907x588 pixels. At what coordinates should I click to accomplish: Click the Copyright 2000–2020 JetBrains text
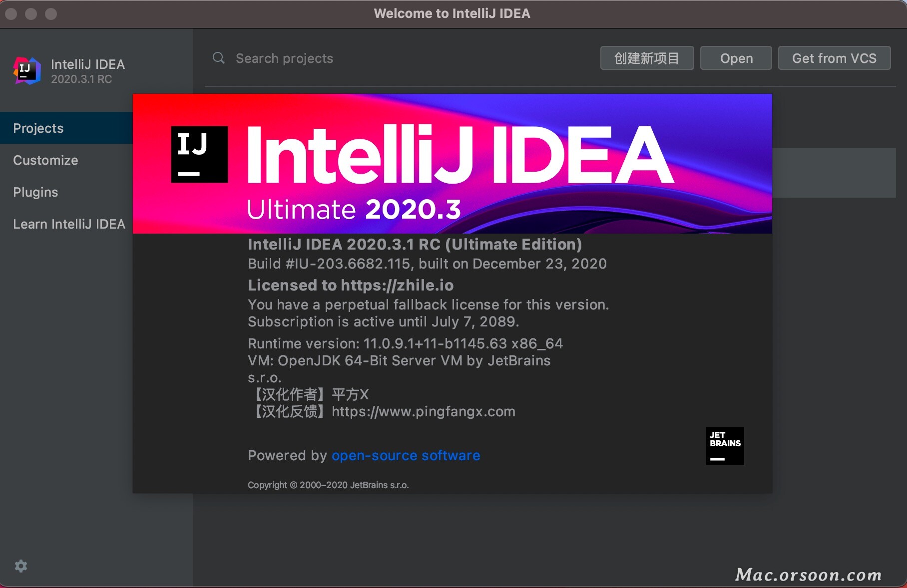coord(328,485)
